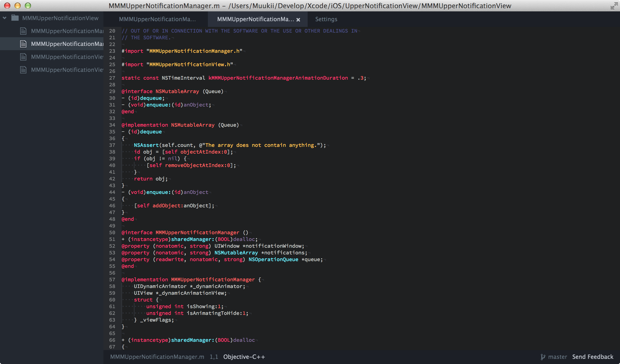The height and width of the screenshot is (364, 620).
Task: Click the git branch icon in the status bar
Action: [x=543, y=357]
